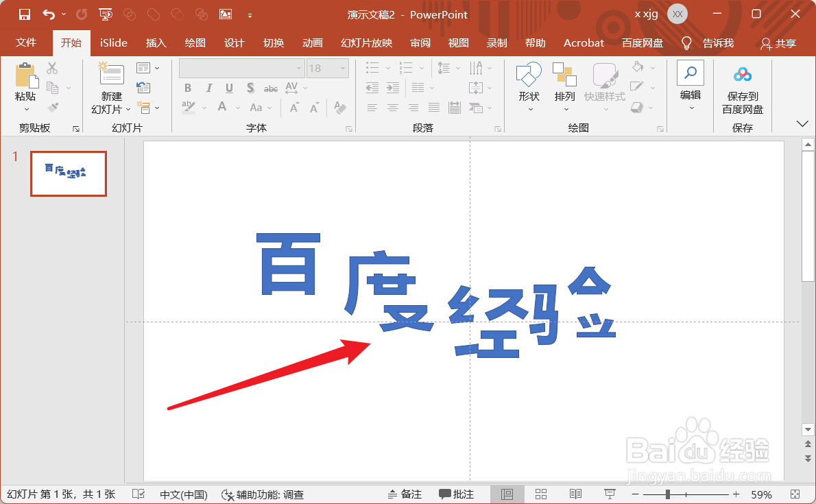Collapse the ribbon with chevron
816x504 pixels.
click(802, 123)
